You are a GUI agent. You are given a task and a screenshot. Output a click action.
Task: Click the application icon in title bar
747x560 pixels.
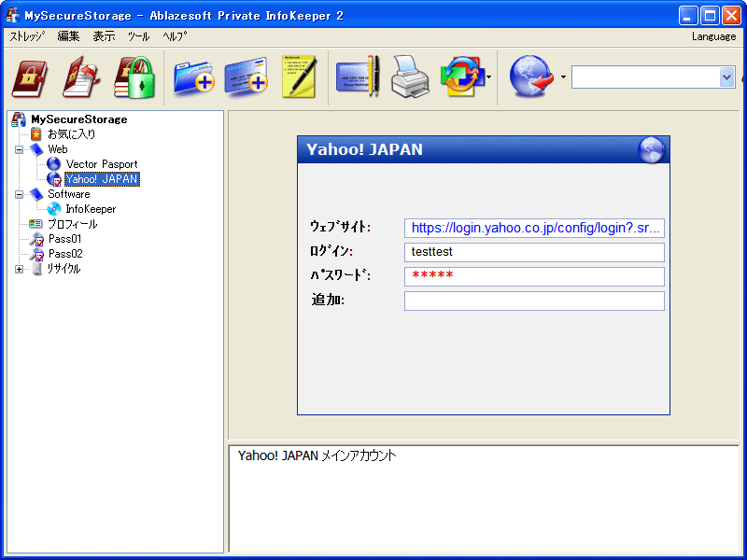coord(13,15)
